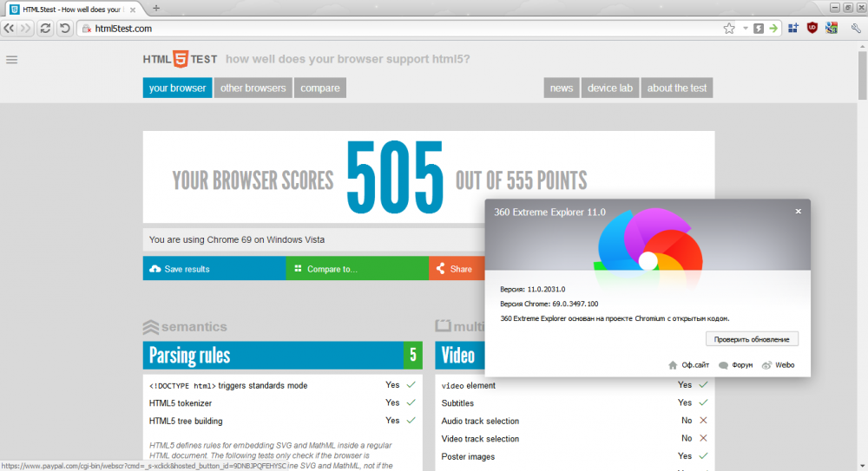
Task: Click the page vertical scrollbar thumb
Action: (863, 76)
